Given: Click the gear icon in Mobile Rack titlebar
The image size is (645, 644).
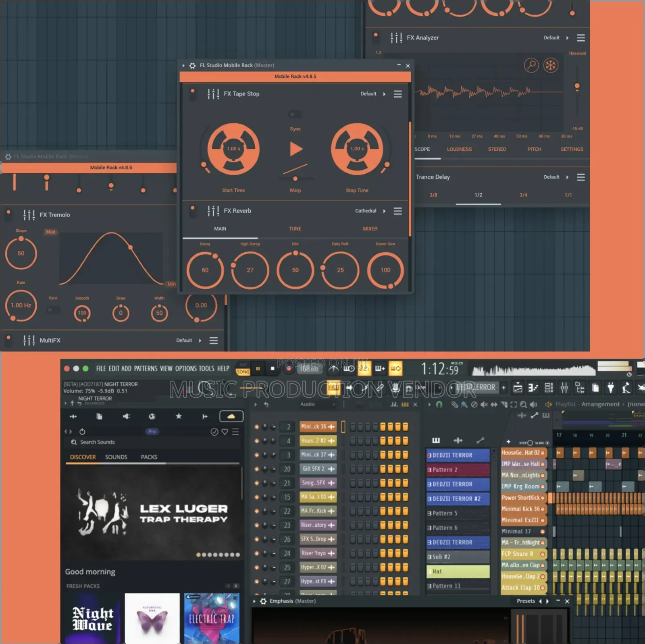Looking at the screenshot, I should coord(193,65).
